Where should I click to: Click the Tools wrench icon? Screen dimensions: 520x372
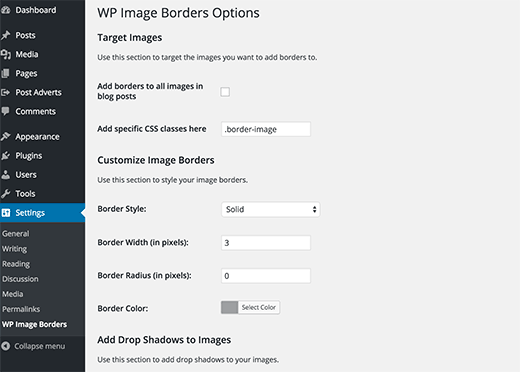(x=5, y=194)
